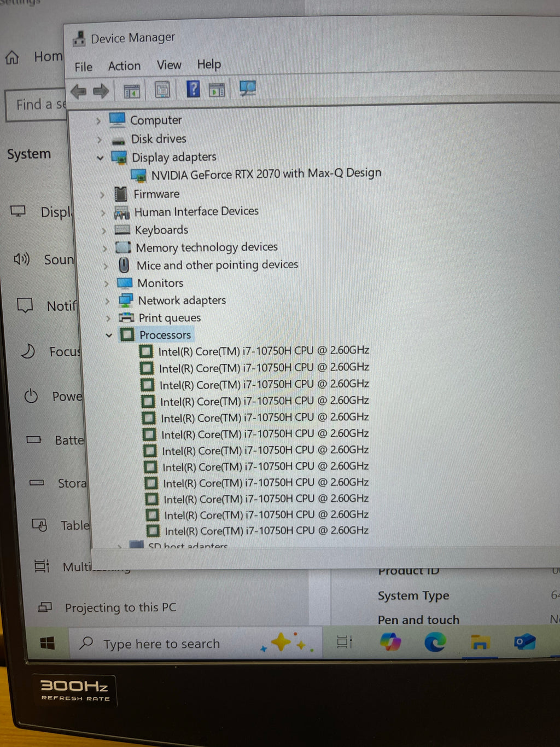560x747 pixels.
Task: Click the Monitors category icon
Action: tap(125, 283)
